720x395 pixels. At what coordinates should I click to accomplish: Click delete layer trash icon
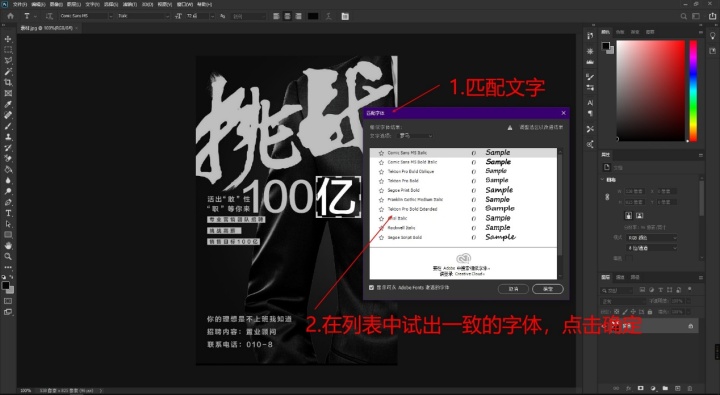(689, 388)
